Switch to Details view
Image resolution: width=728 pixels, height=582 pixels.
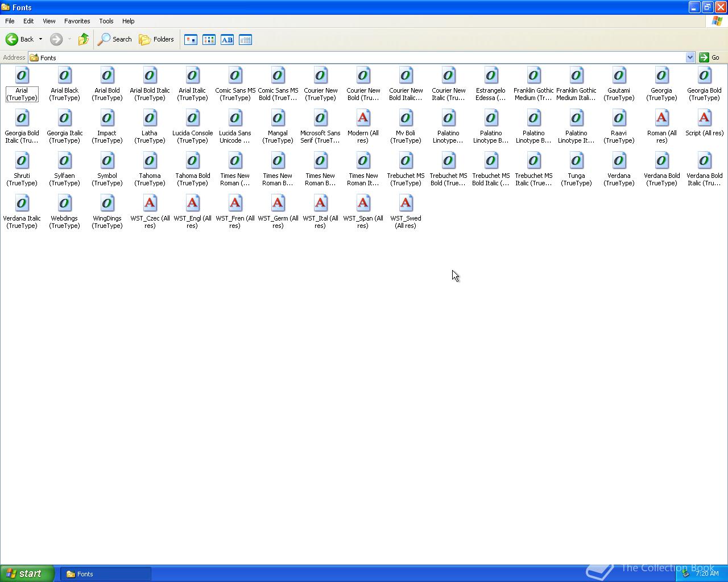(x=245, y=40)
